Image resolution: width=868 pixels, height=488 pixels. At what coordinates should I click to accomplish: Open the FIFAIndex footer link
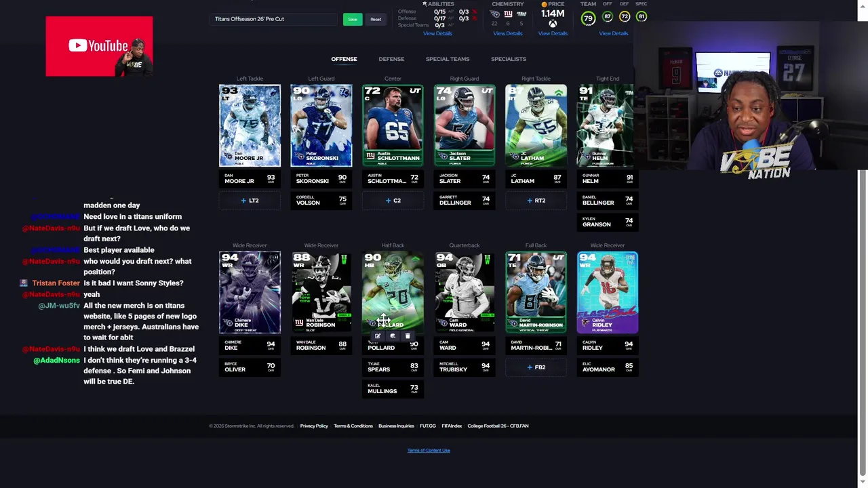pyautogui.click(x=452, y=426)
